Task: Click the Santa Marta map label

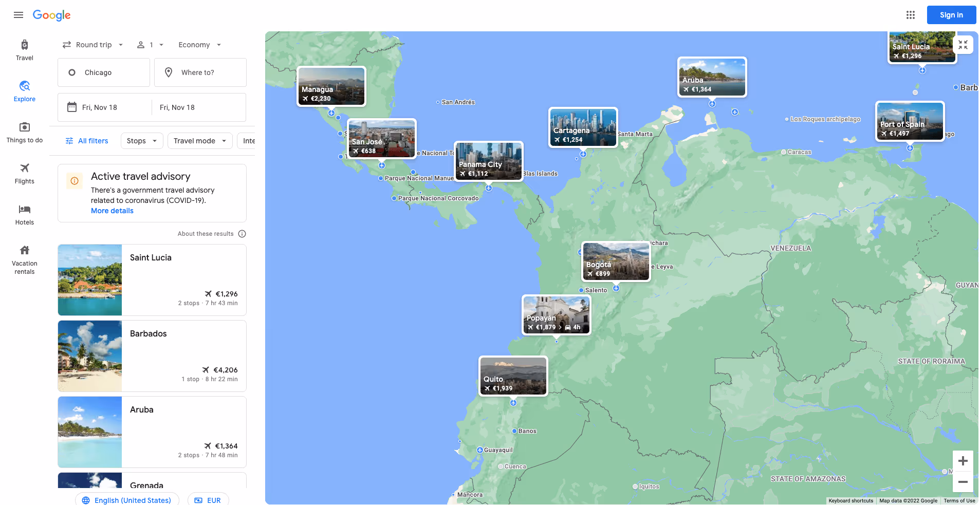Action: [x=635, y=134]
